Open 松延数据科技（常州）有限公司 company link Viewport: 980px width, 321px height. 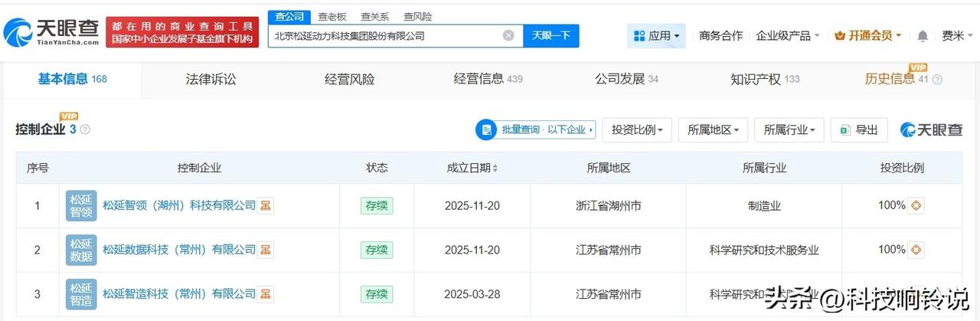click(179, 250)
